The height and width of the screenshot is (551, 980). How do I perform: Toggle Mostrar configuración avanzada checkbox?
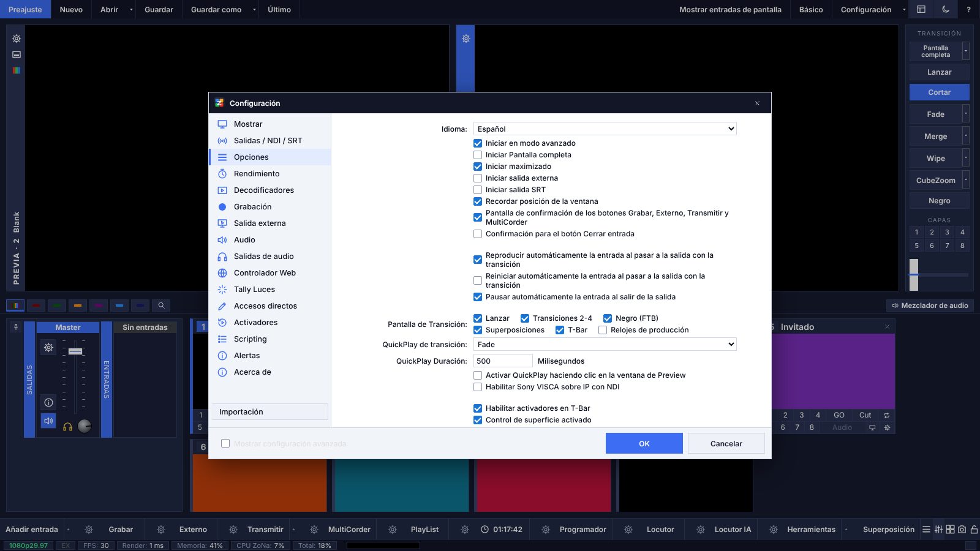click(x=225, y=443)
